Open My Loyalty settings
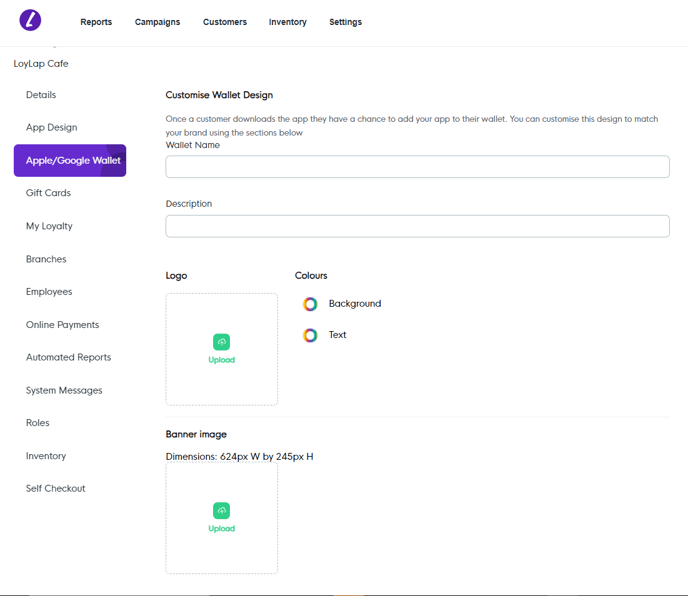Screen dimensions: 688x596 (49, 226)
